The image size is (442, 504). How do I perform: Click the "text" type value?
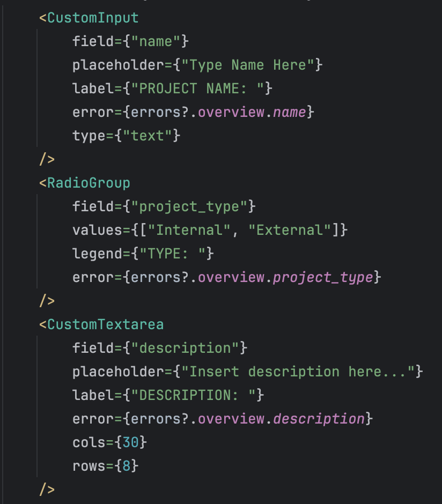(x=148, y=136)
